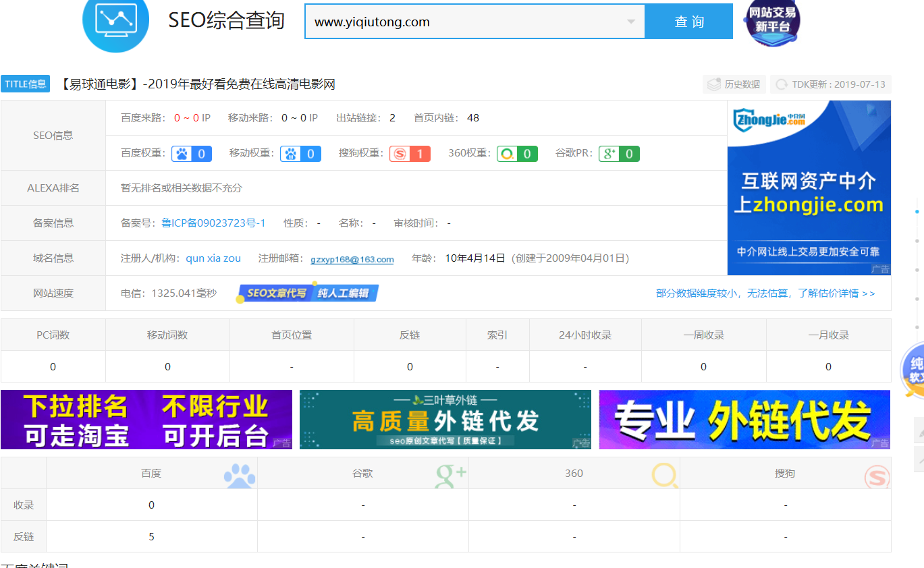
Task: Focus the www.yiqiutong.com domain input field
Action: tap(475, 22)
